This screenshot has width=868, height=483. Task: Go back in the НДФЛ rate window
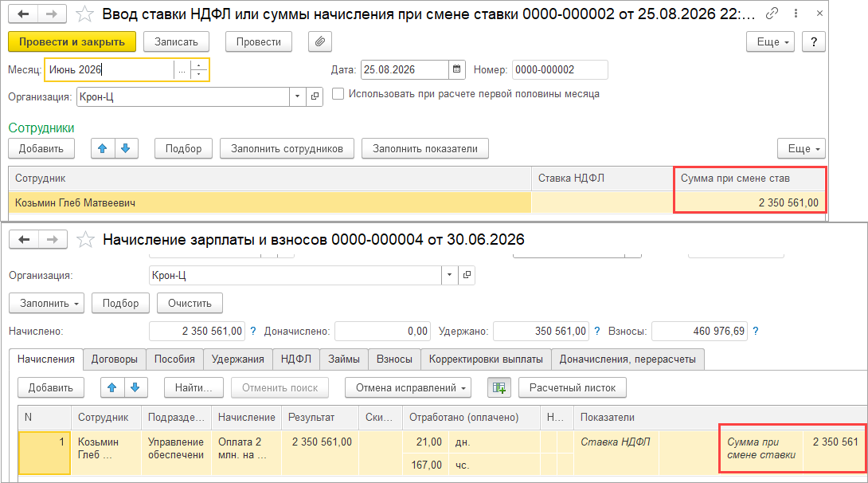click(x=23, y=14)
